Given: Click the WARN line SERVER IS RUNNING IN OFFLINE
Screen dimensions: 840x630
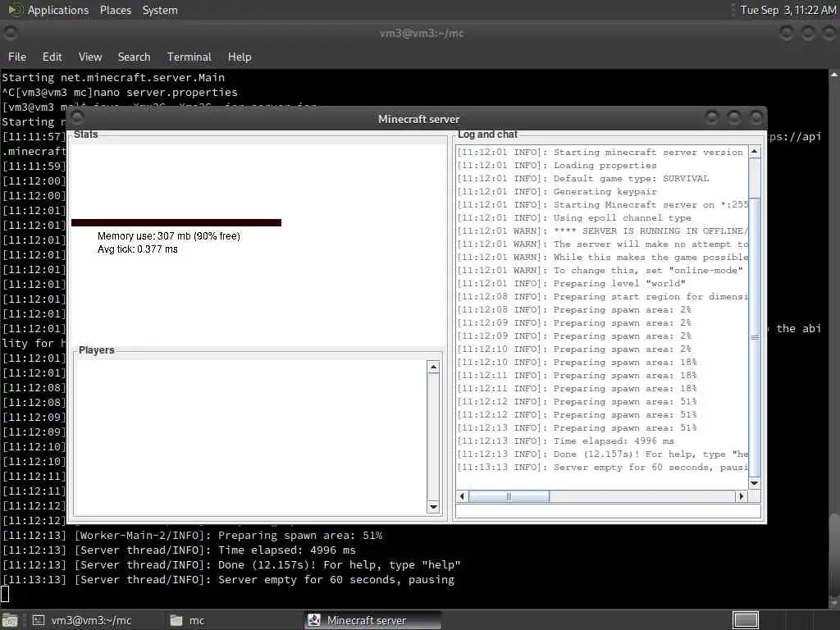Looking at the screenshot, I should click(602, 231).
